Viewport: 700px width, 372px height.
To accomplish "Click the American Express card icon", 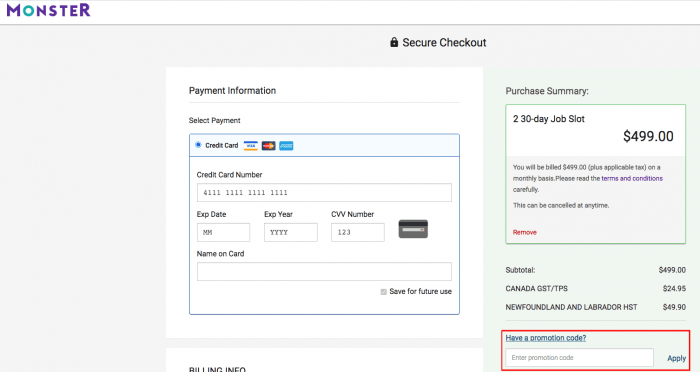I will pos(286,146).
